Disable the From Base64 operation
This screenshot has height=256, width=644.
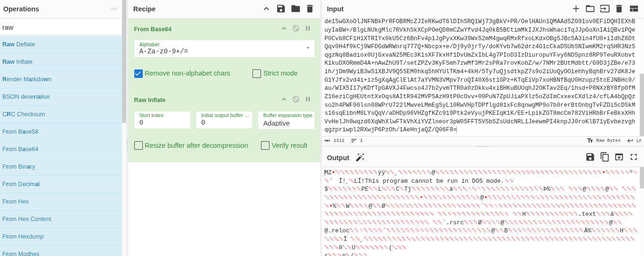296,28
